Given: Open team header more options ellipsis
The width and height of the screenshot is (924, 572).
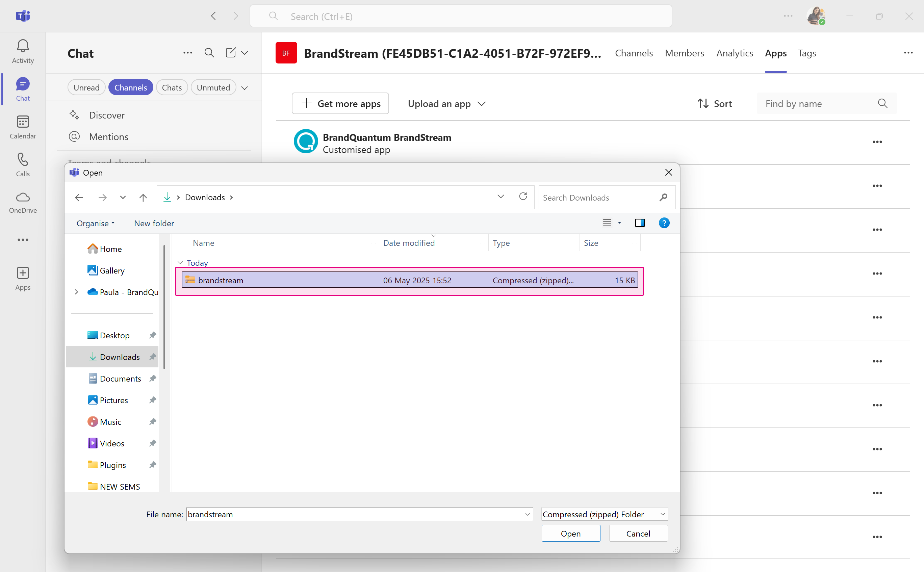Looking at the screenshot, I should (908, 53).
